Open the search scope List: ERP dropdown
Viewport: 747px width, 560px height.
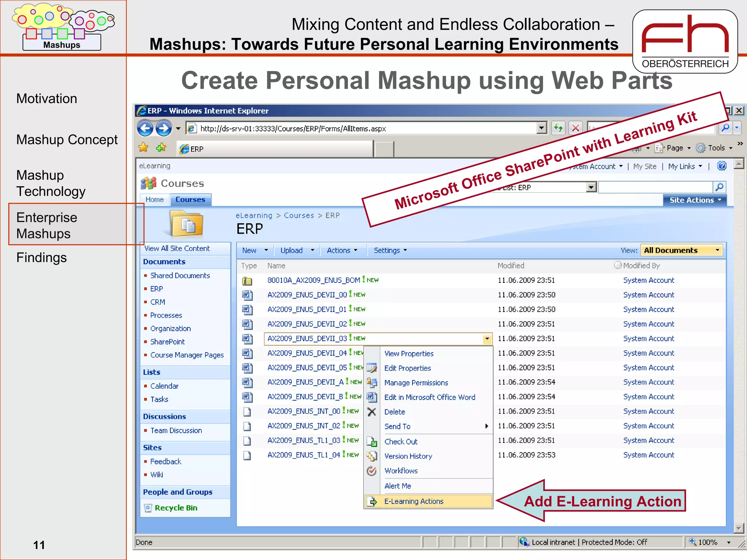[x=591, y=187]
